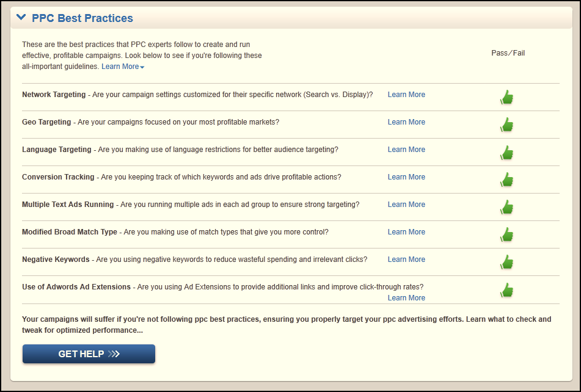Click the thumbs-up for Conversion Tracking
581x392 pixels.
coord(506,180)
